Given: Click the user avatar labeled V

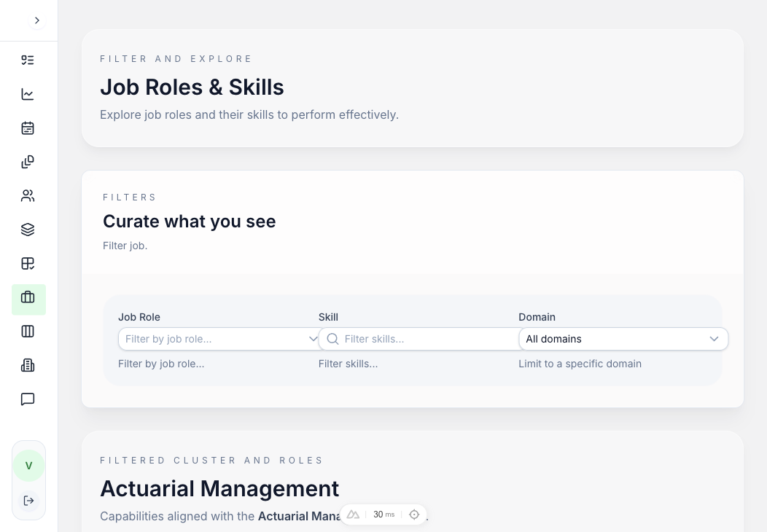Looking at the screenshot, I should point(28,466).
